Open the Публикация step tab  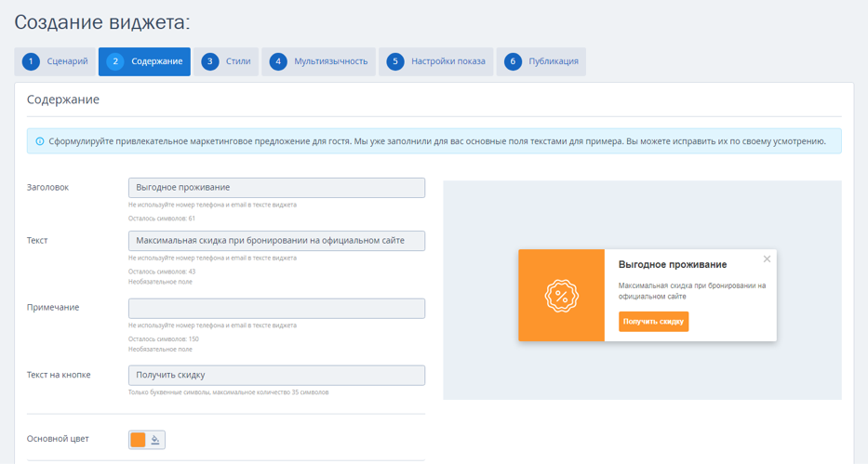click(x=541, y=61)
